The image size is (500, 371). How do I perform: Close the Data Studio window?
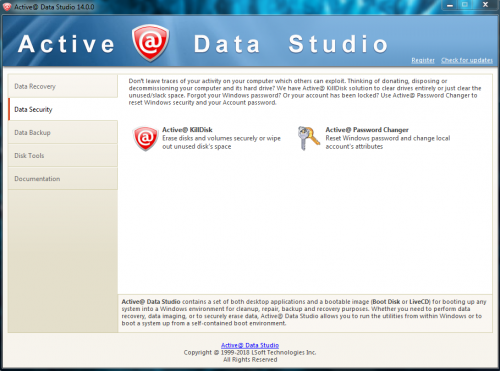pyautogui.click(x=485, y=5)
